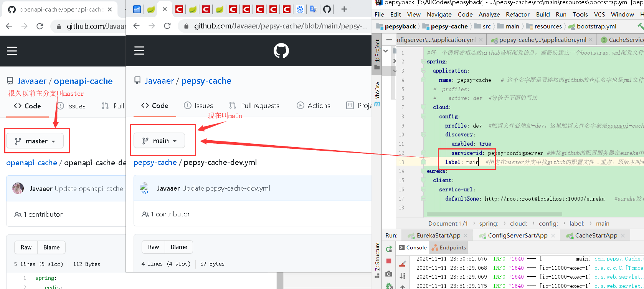Open a new browser tab with plus button

click(344, 9)
